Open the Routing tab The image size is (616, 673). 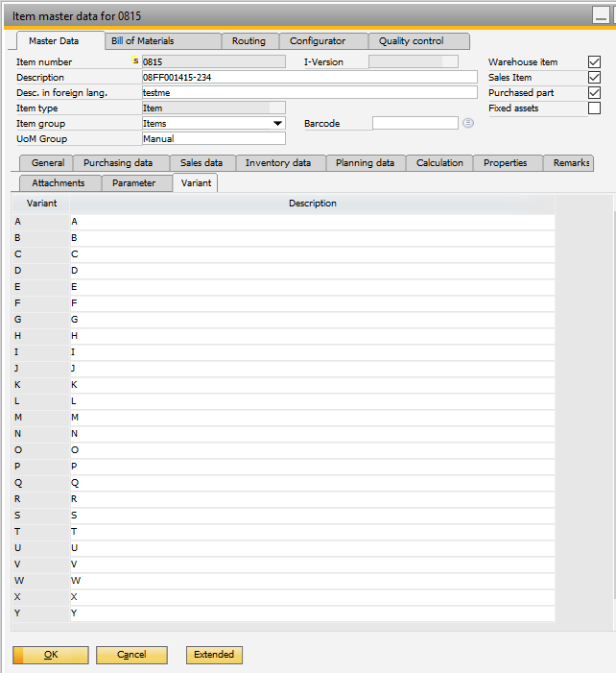click(249, 41)
